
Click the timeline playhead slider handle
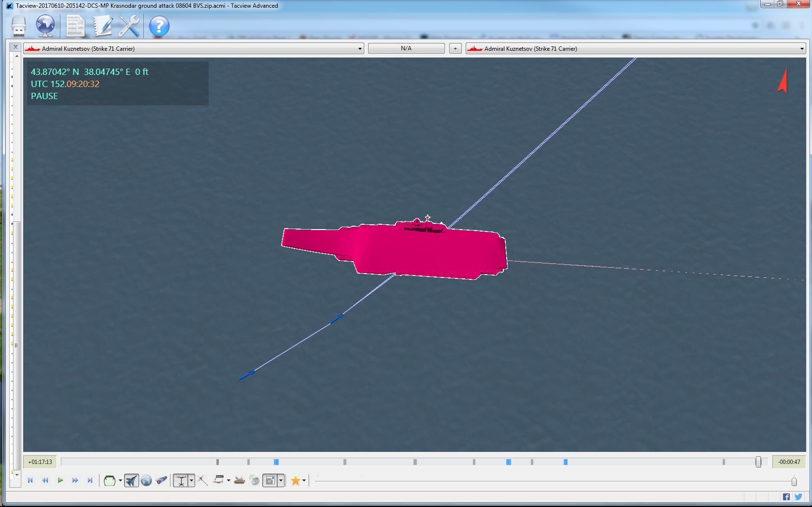click(758, 462)
